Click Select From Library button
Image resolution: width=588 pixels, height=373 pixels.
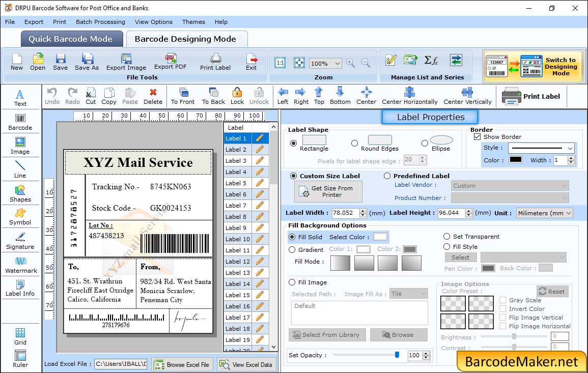[326, 335]
